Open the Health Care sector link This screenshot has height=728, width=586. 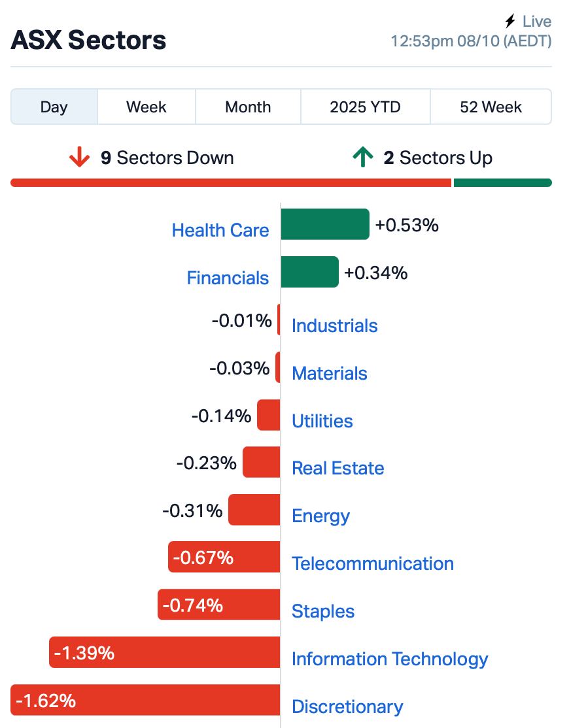tap(220, 230)
